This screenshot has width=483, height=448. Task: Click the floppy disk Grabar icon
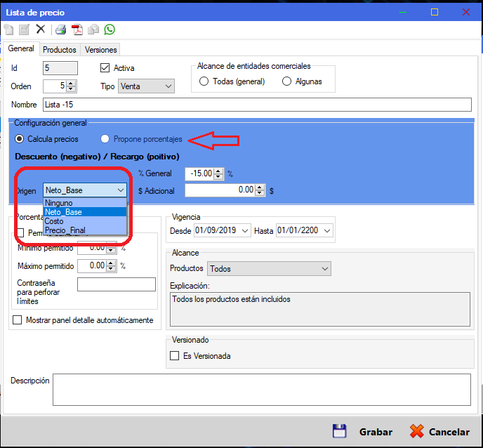tap(339, 431)
